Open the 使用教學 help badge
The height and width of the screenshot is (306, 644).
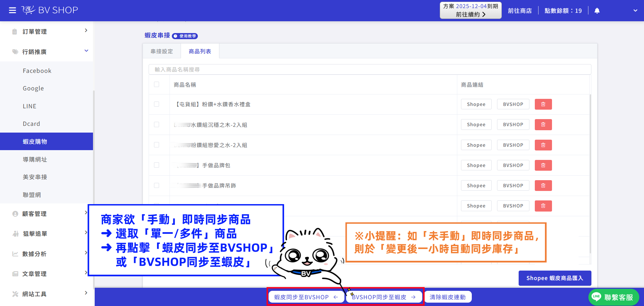185,36
